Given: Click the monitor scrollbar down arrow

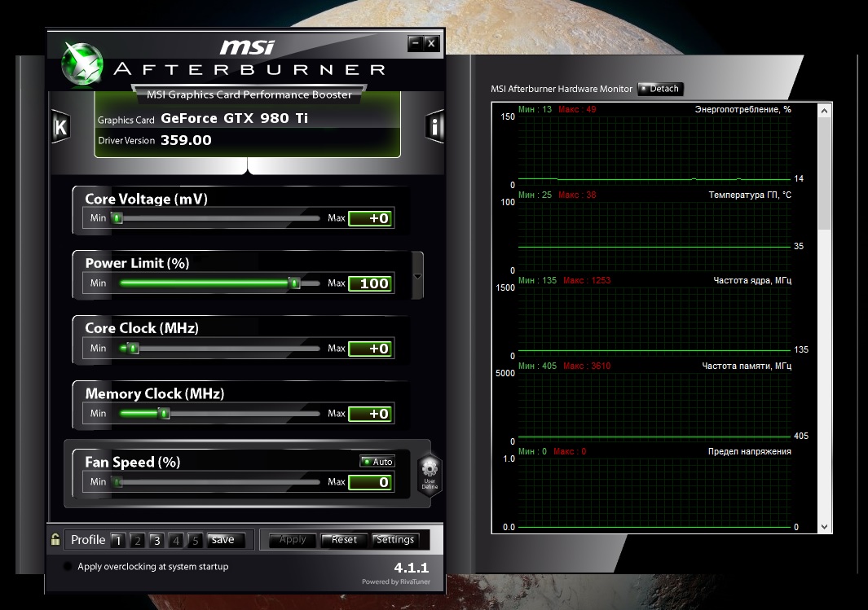Looking at the screenshot, I should pos(824,527).
